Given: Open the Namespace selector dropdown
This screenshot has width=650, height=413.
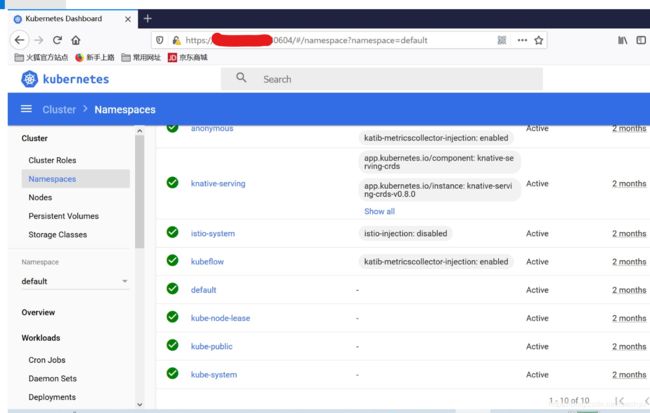Looking at the screenshot, I should tap(75, 281).
